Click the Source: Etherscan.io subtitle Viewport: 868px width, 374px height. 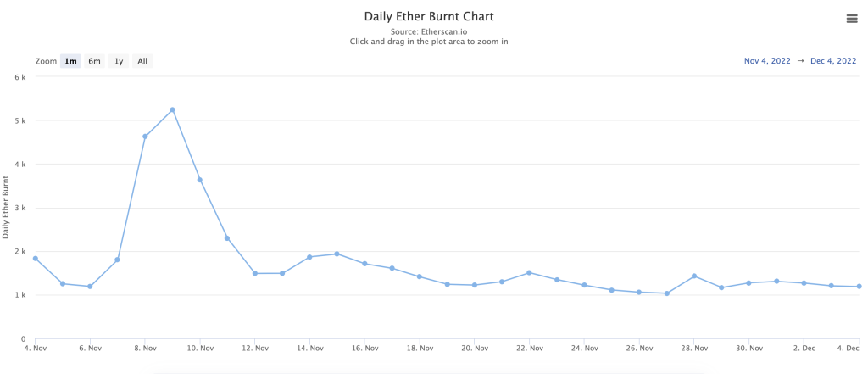point(428,31)
